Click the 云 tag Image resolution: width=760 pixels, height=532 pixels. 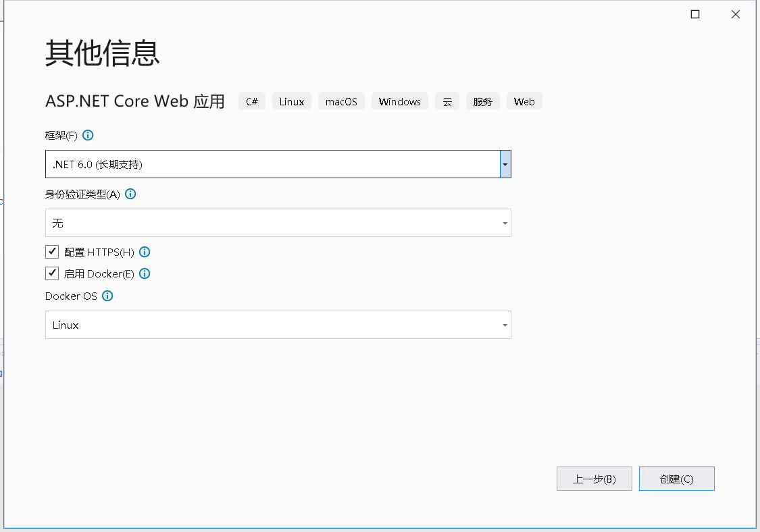447,101
